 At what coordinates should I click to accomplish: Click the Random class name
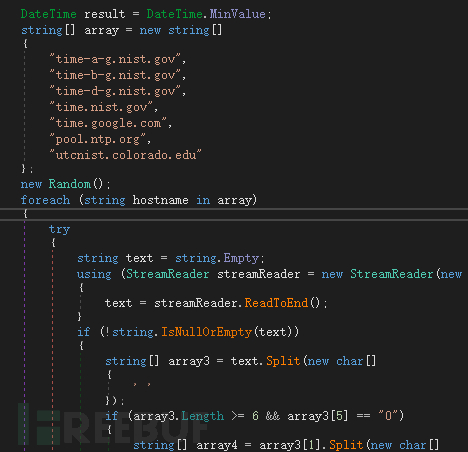[x=70, y=184]
